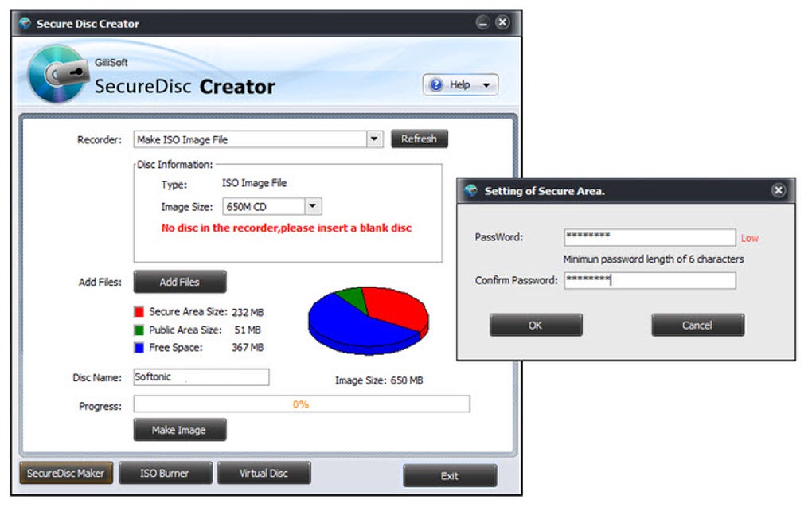Switch to the SecureDisc Maker tab
Screen dimensions: 812x515
[66, 473]
